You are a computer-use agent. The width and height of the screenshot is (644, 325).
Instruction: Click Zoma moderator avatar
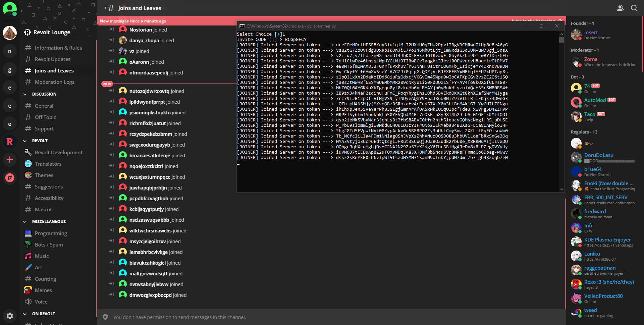pos(576,61)
